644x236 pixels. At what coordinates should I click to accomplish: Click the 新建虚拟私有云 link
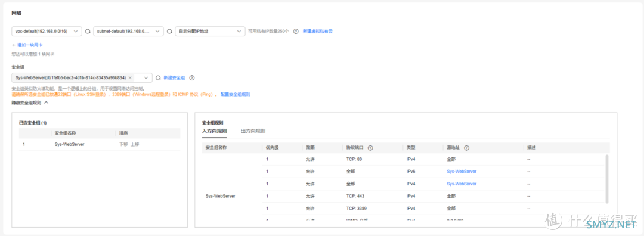317,31
